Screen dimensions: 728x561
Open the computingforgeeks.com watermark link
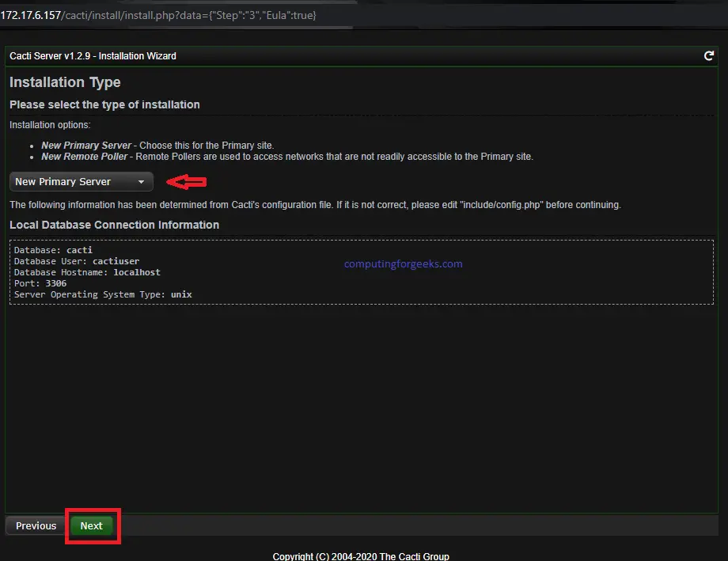point(403,263)
